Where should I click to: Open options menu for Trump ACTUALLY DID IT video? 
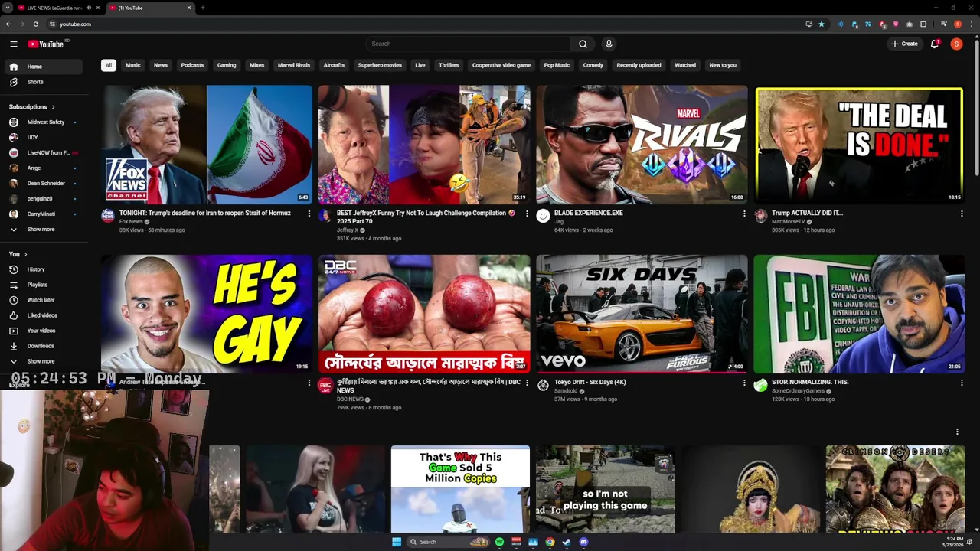coord(962,214)
